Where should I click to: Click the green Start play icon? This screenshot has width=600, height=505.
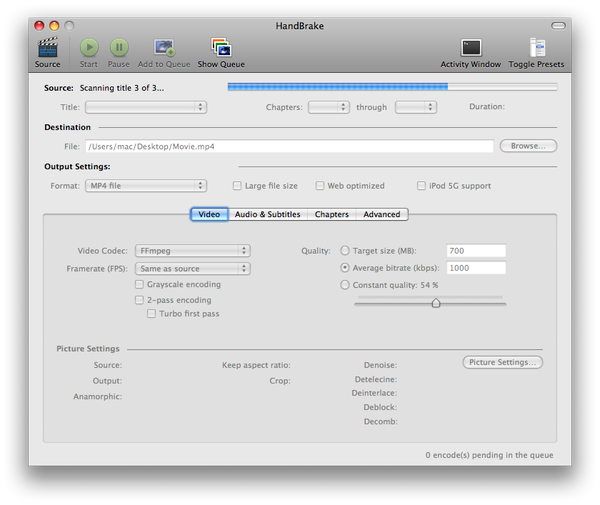89,47
